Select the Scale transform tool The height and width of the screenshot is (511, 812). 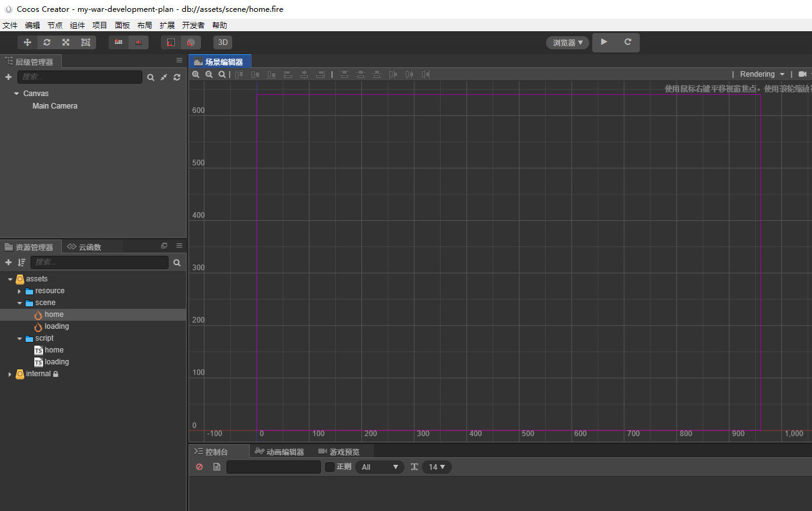tap(66, 42)
